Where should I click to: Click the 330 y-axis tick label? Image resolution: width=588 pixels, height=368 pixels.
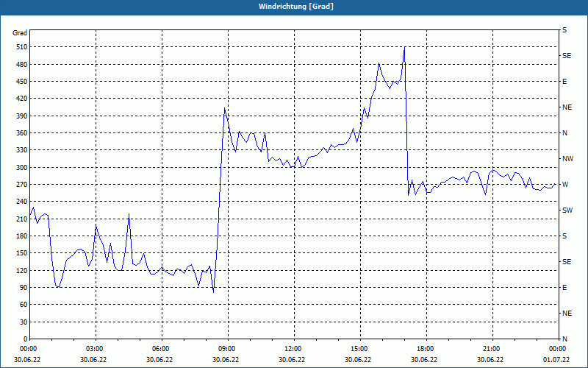(22, 150)
